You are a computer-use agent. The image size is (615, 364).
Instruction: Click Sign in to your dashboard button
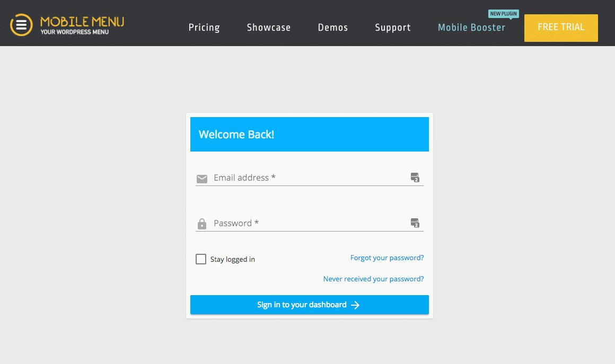[310, 305]
